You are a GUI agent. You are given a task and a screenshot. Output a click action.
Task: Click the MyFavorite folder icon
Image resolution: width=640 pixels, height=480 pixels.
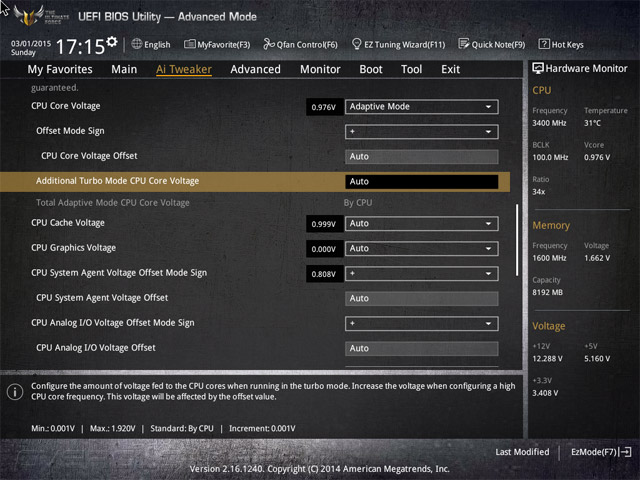[189, 44]
